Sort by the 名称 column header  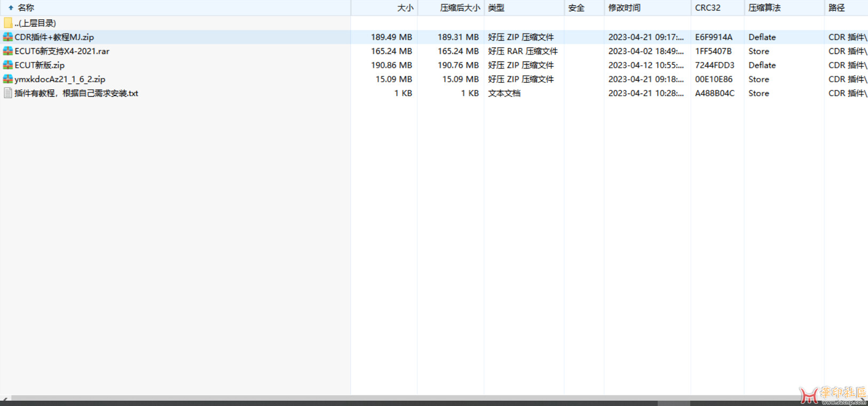click(x=175, y=7)
